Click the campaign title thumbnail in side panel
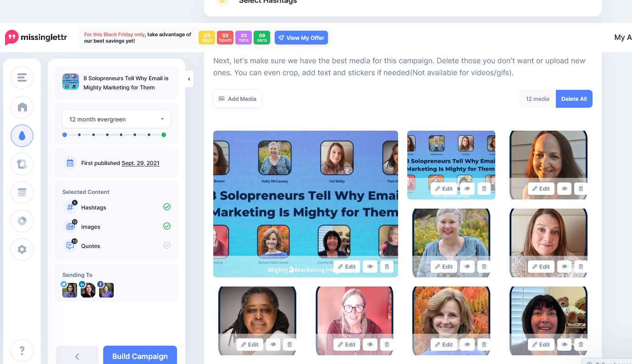 point(71,82)
